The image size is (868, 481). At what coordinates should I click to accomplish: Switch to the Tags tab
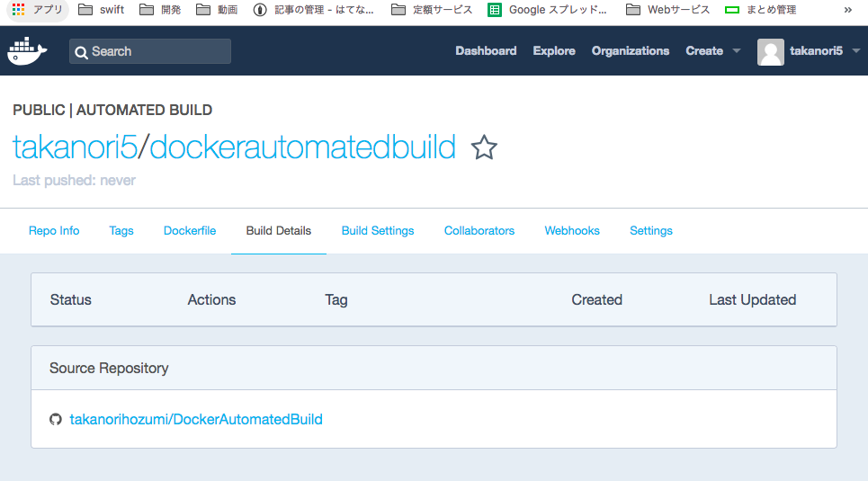121,231
